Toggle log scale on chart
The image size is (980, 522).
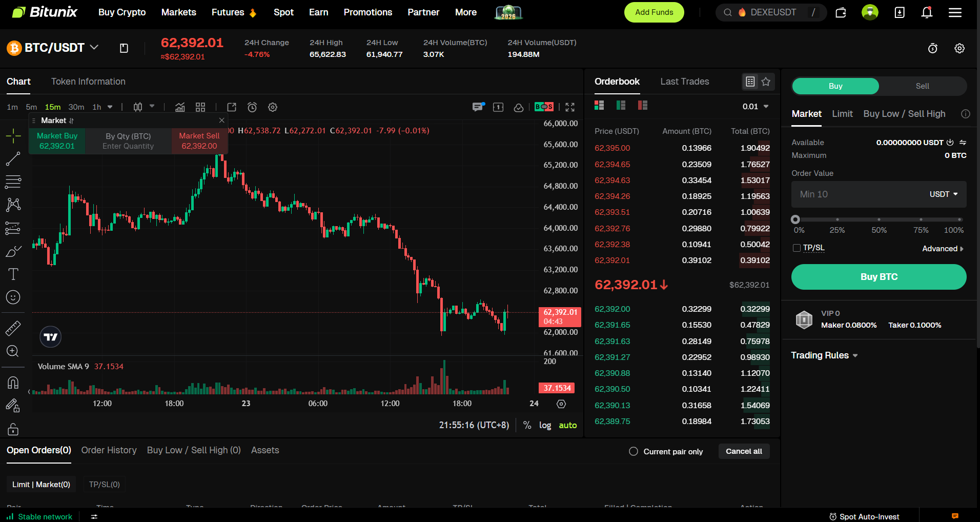point(545,425)
